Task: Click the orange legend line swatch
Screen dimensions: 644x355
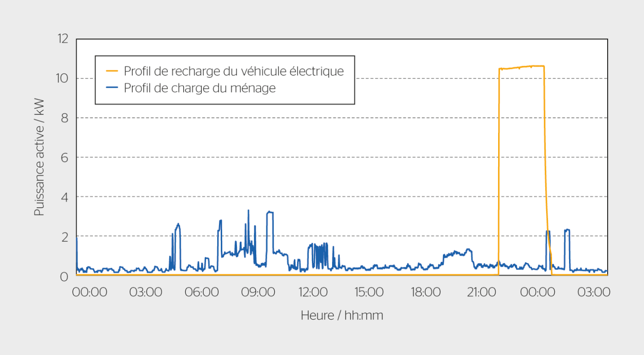Action: 112,71
